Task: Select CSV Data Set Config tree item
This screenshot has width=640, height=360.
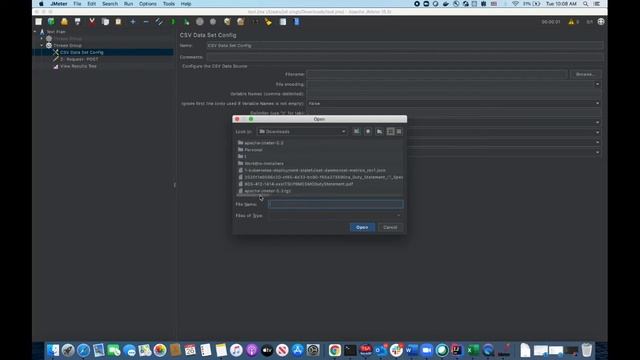Action: tap(82, 52)
